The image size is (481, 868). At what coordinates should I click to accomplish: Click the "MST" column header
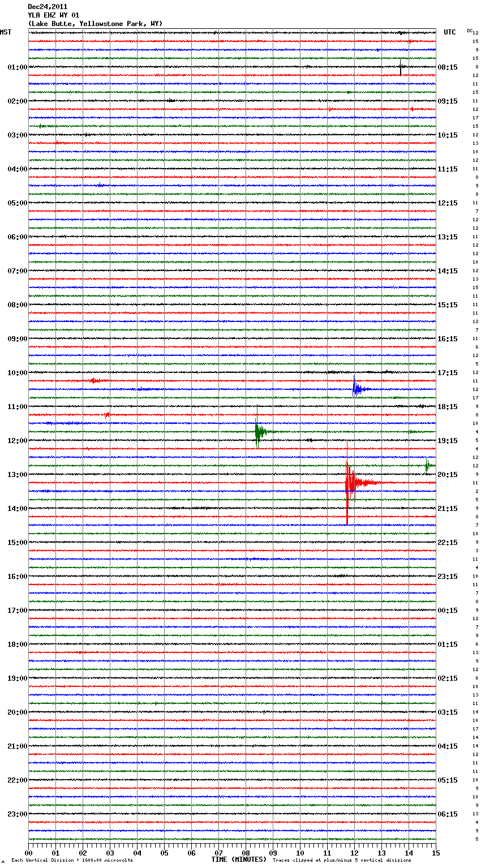(6, 32)
